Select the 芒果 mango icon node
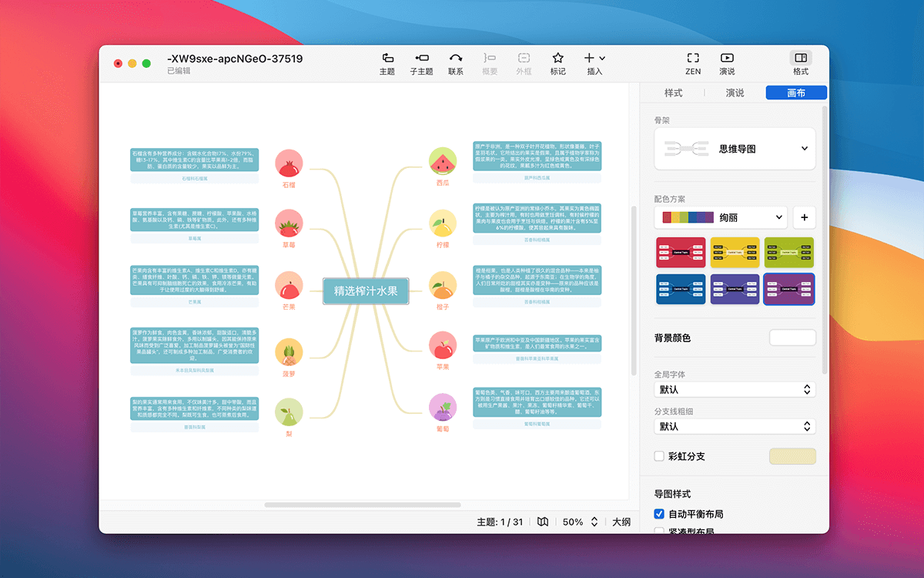 (x=289, y=285)
